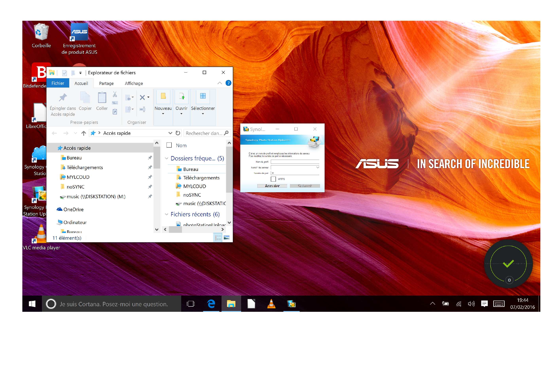555x392 pixels.
Task: Open Enregistrement de produit ASUS shortcut
Action: pos(79,39)
